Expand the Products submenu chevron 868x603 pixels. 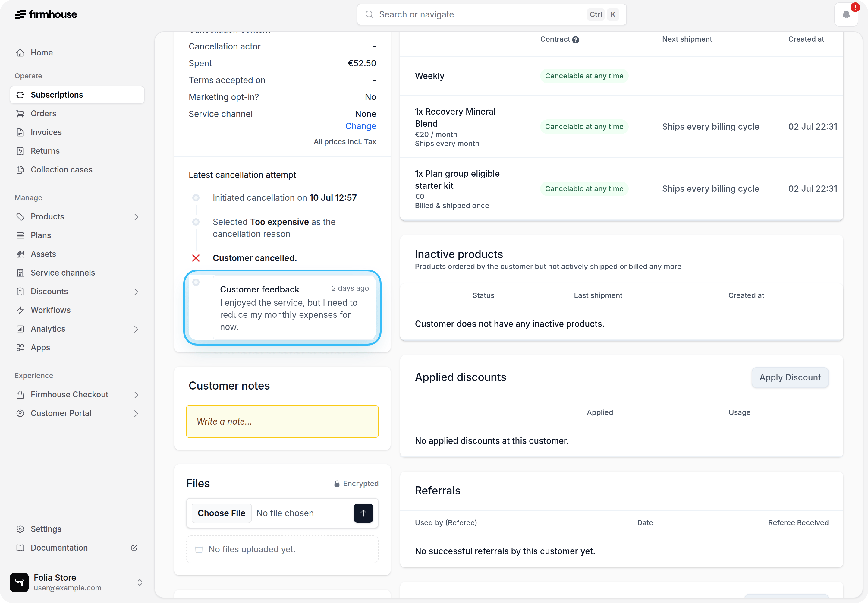(136, 217)
